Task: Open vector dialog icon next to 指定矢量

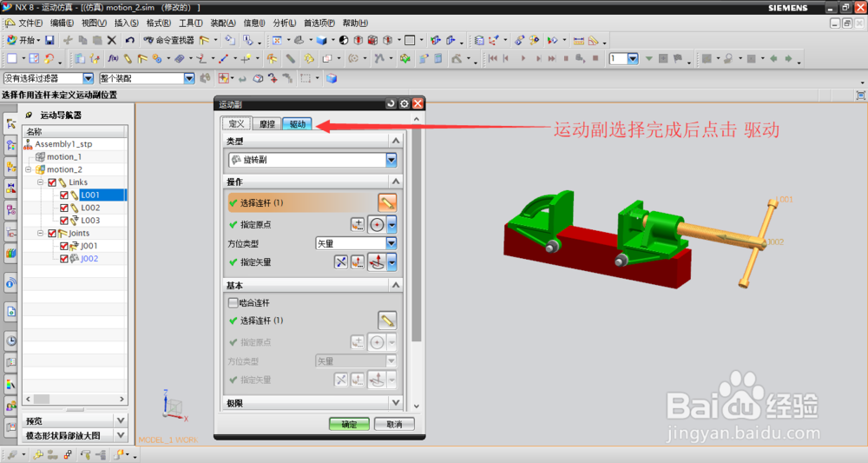Action: pos(358,262)
